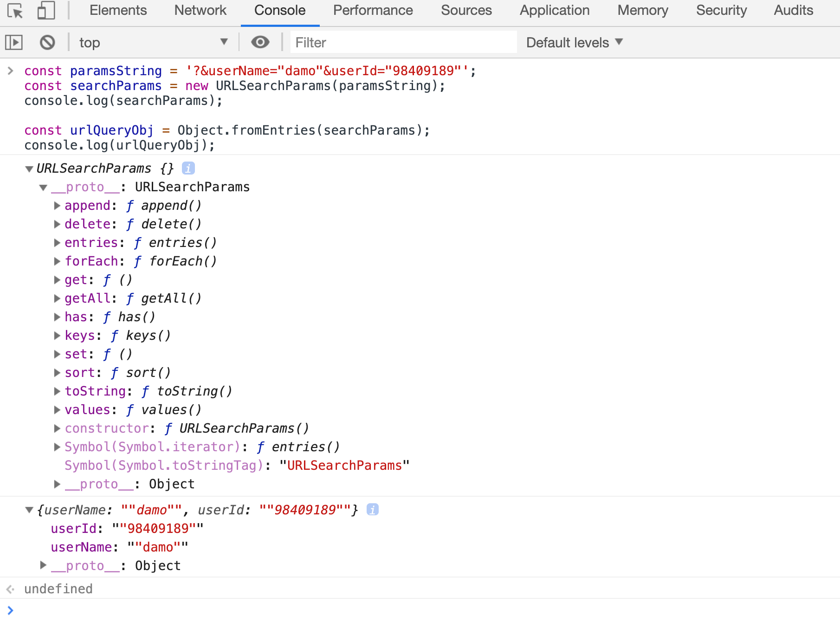Open the Audits tab

click(794, 10)
